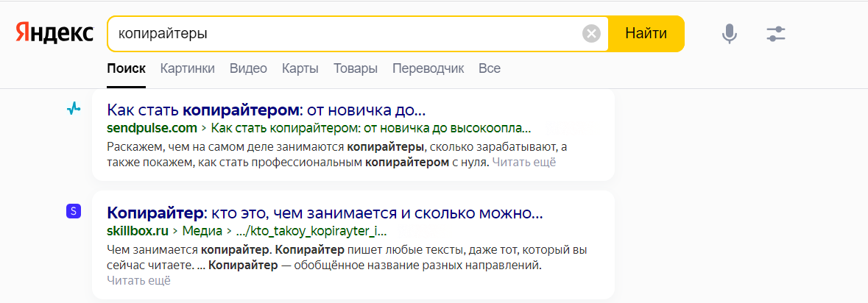The width and height of the screenshot is (868, 303).
Task: Click the Skillbox favicon icon
Action: coord(73,212)
